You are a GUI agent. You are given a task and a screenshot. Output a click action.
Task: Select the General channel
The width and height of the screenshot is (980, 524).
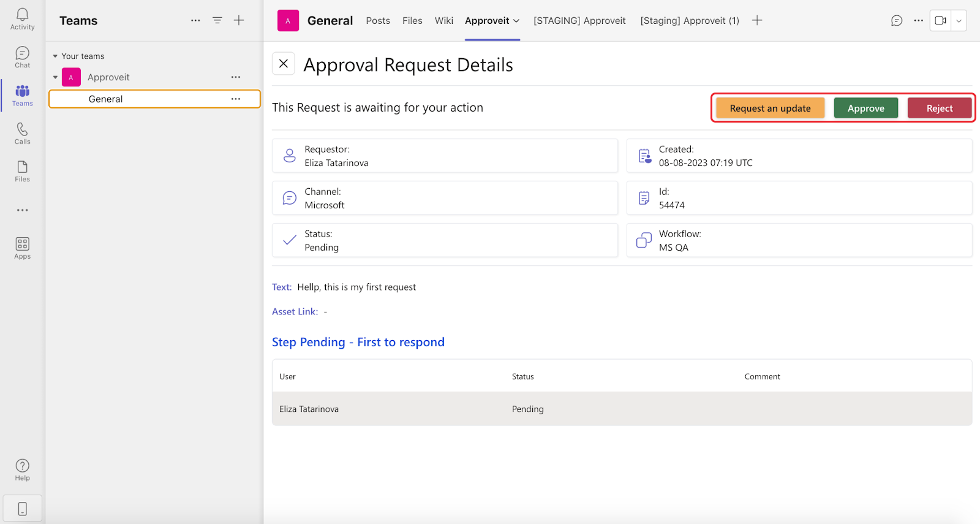154,99
